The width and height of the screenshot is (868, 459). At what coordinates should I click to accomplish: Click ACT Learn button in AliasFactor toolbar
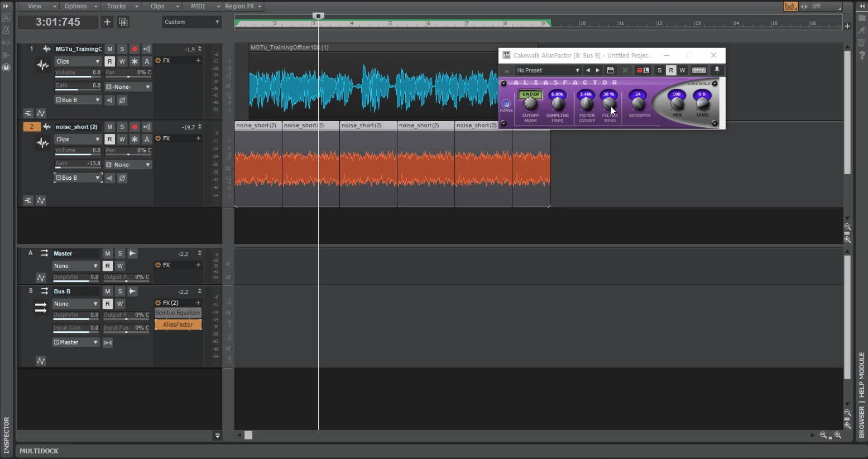click(x=643, y=70)
